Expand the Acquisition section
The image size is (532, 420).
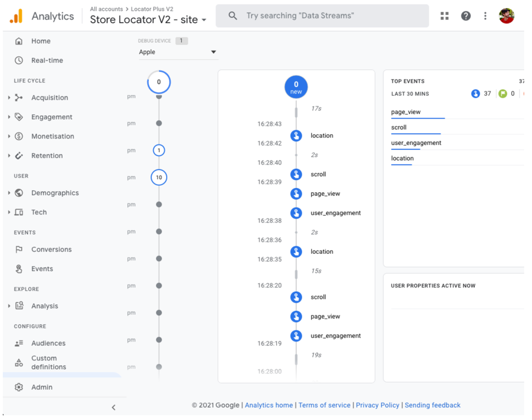point(9,98)
